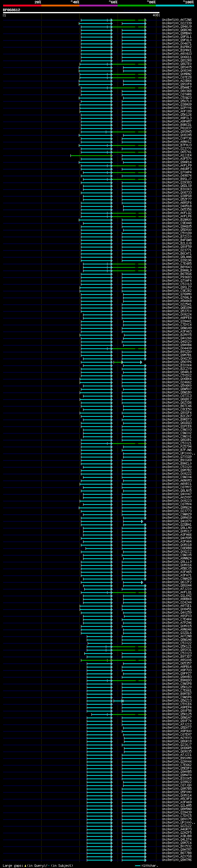Select the UniRef100_Q8W1A7 label
The height and width of the screenshot is (868, 197).
[177, 717]
